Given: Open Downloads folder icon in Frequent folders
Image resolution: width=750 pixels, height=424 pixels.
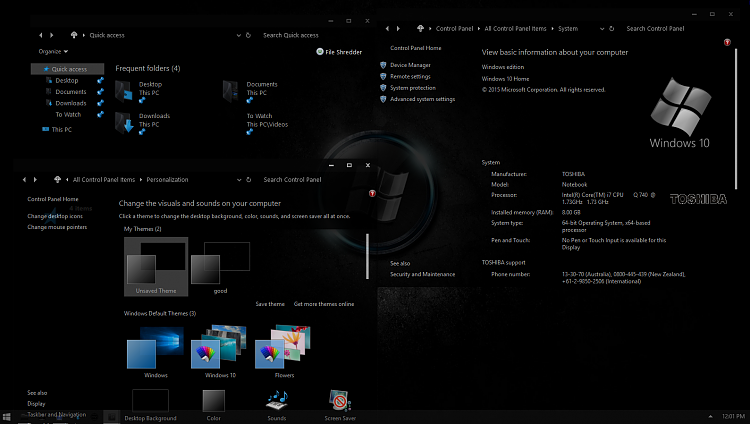Looking at the screenshot, I should [124, 123].
